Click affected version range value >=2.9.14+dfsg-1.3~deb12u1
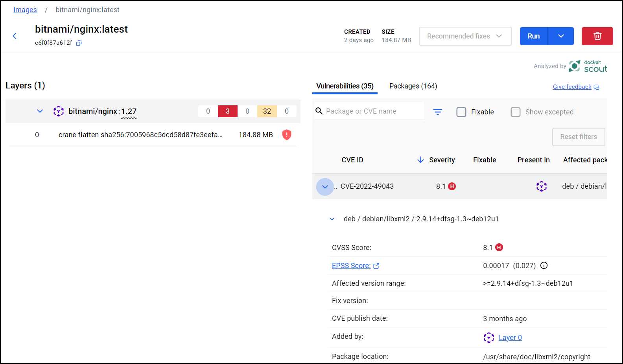 click(528, 283)
